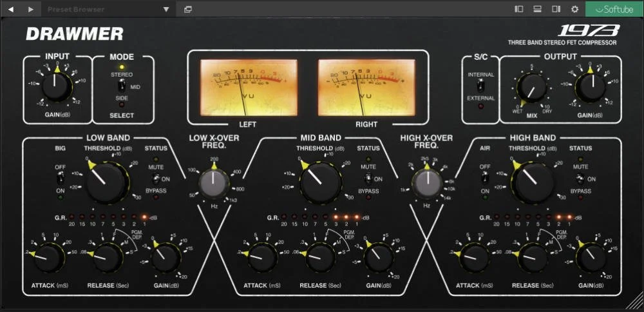Click the 'MID BAND' section title
Screen dimensions: 644x312
320,138
